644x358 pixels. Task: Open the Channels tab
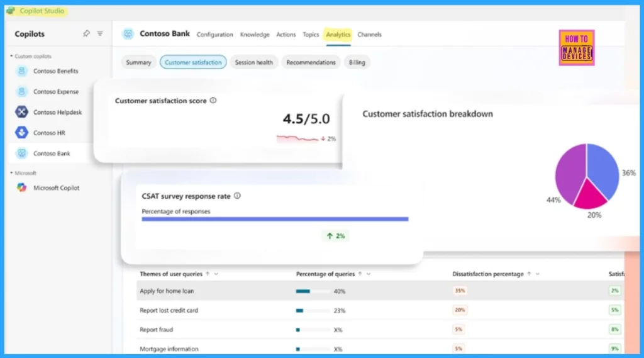[x=369, y=35]
